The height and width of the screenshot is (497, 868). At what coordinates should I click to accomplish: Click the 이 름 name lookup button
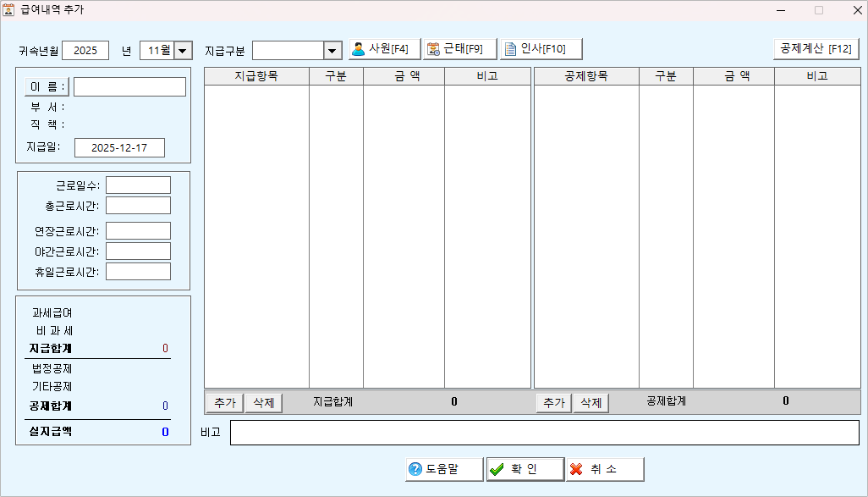click(x=47, y=87)
